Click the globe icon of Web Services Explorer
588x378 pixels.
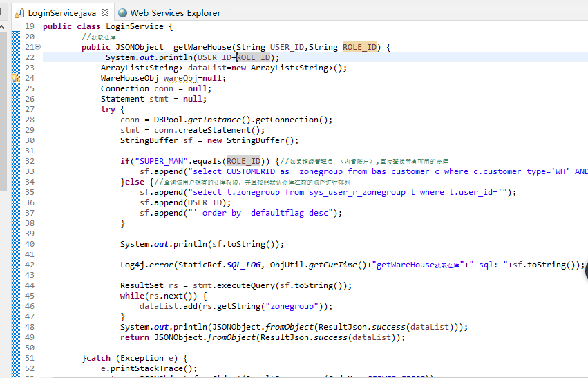point(122,12)
